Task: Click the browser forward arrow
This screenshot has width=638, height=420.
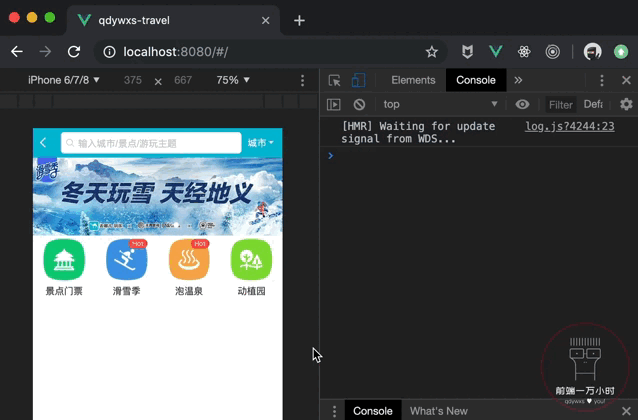Action: 45,52
